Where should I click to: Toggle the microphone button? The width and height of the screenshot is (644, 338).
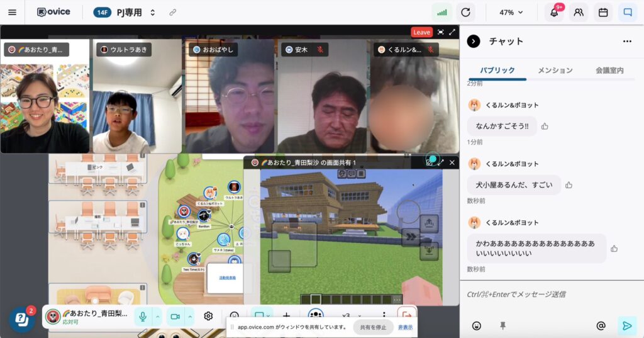tap(143, 316)
